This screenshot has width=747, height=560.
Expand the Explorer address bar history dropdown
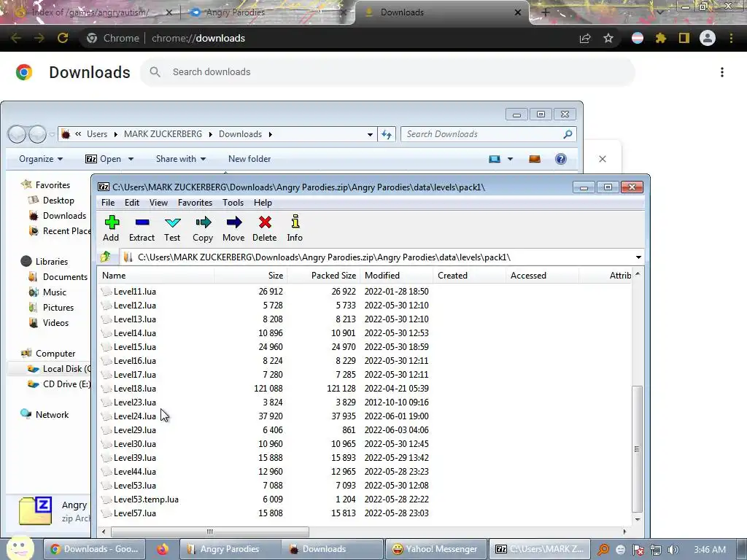tap(370, 135)
